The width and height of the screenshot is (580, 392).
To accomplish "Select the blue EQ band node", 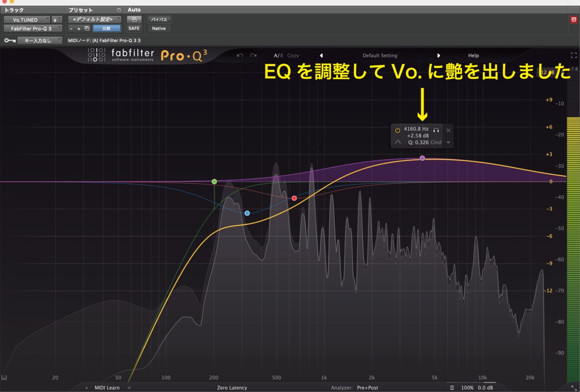I will coord(247,213).
